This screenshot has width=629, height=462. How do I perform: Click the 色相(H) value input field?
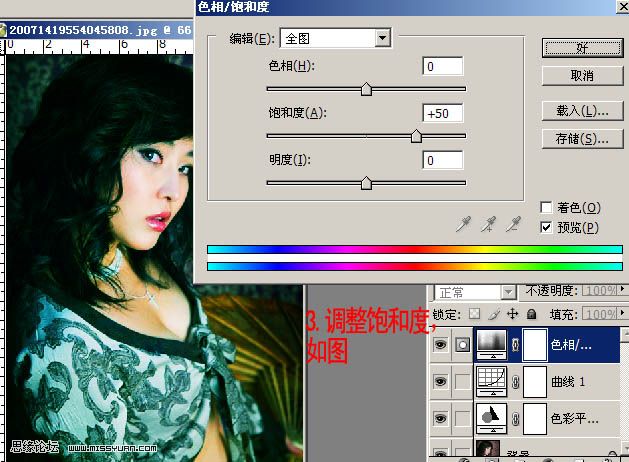[x=443, y=66]
